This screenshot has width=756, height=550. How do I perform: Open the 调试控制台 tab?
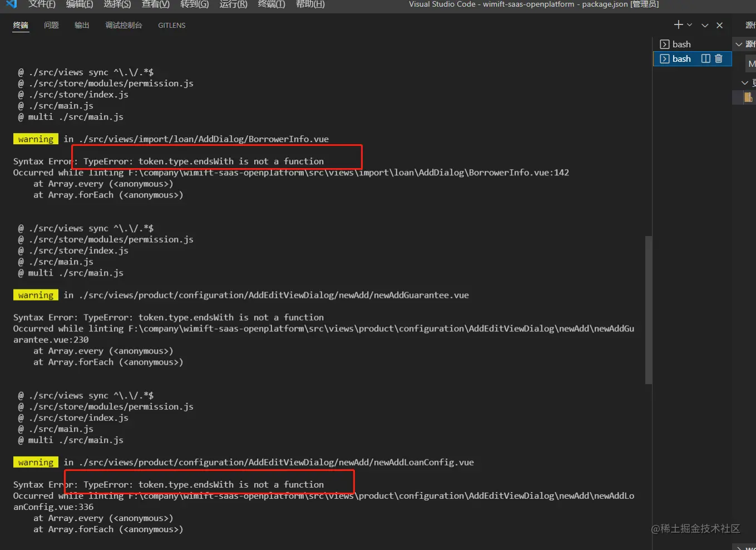[123, 25]
